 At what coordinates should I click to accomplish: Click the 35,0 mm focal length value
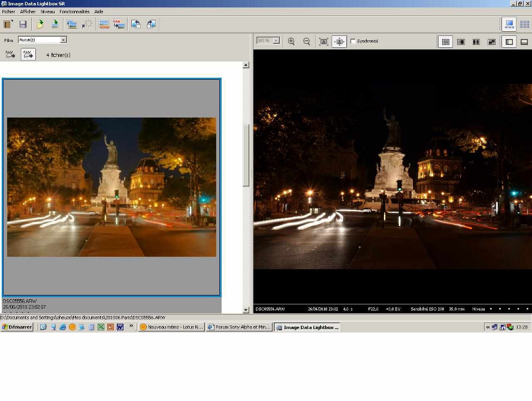pyautogui.click(x=457, y=309)
